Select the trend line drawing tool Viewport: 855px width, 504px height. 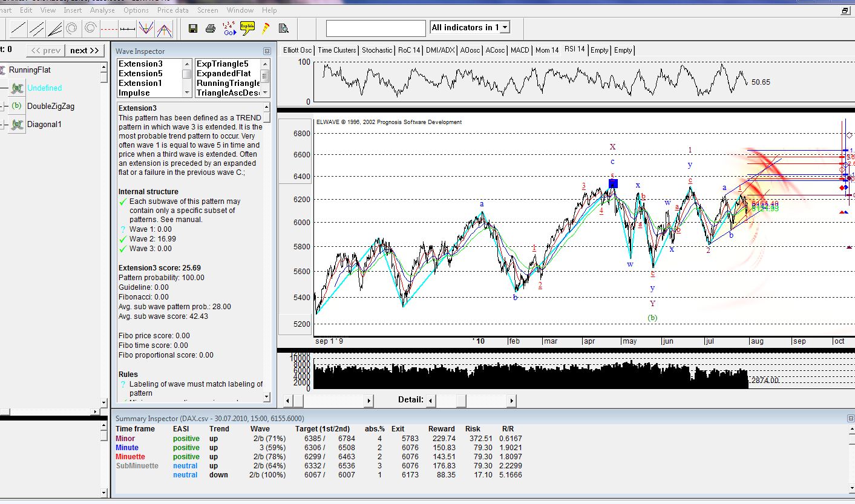(x=19, y=28)
